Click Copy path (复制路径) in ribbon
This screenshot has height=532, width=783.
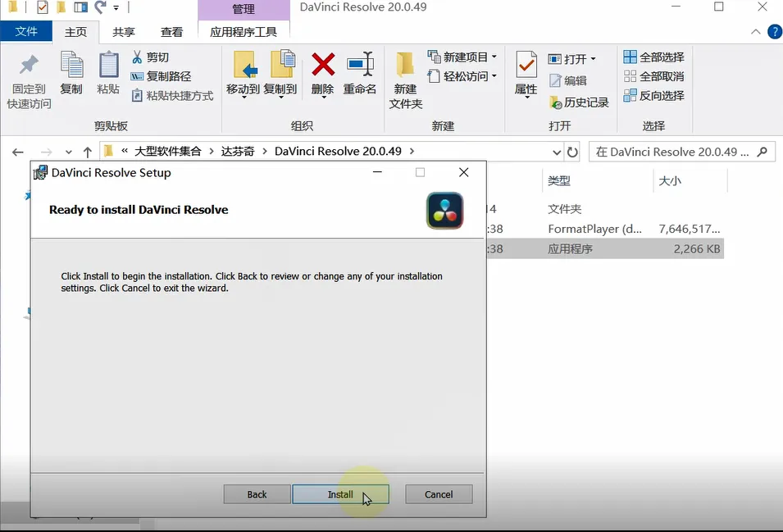pyautogui.click(x=161, y=76)
